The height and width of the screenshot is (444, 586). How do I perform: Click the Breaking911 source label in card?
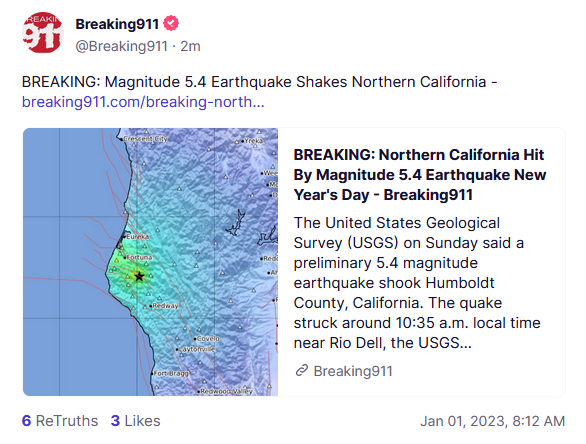click(x=353, y=371)
